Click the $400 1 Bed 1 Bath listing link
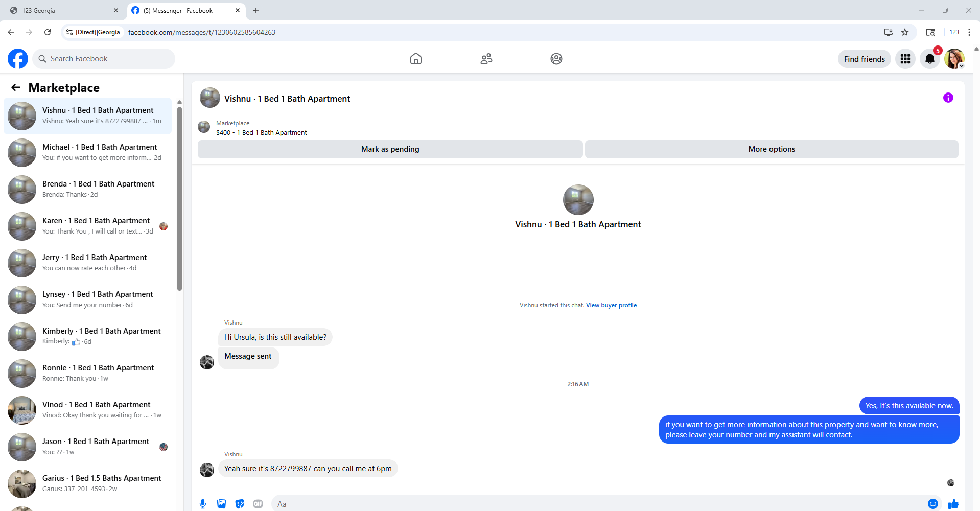This screenshot has height=511, width=980. [x=262, y=132]
